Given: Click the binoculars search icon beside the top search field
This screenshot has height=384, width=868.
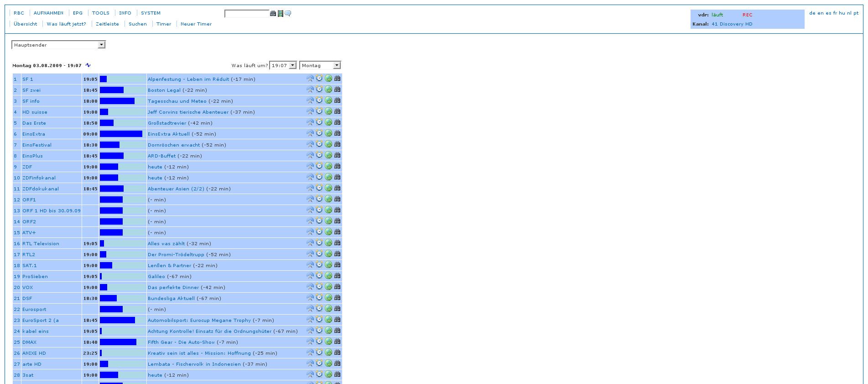Looking at the screenshot, I should 273,13.
